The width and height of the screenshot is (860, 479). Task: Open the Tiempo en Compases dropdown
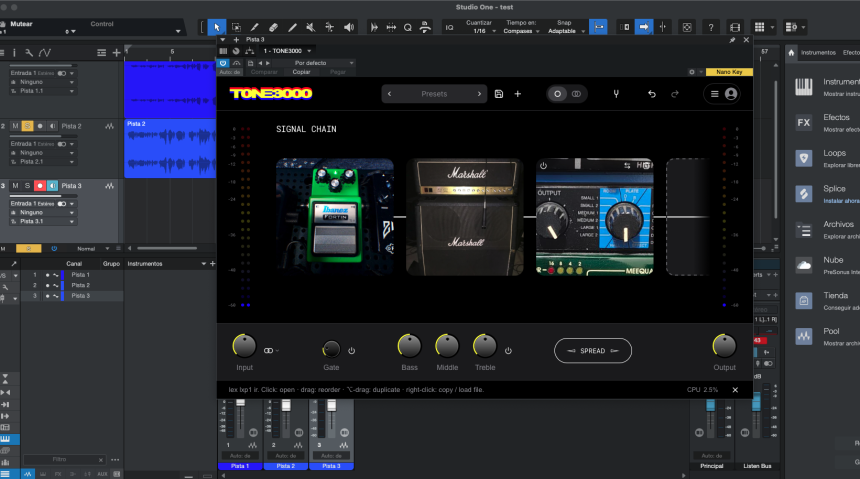(x=521, y=31)
